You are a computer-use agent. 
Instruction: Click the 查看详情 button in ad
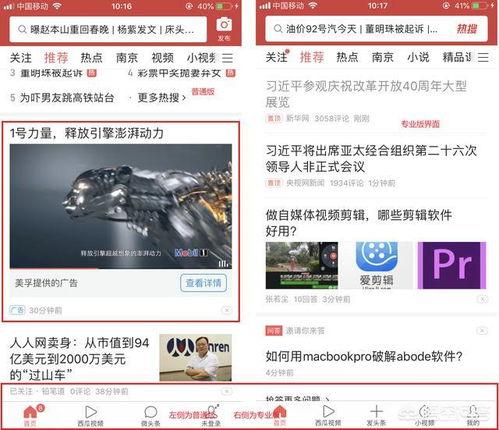point(203,283)
